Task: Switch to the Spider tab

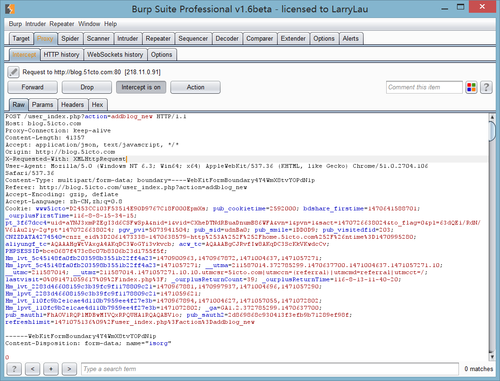Action: point(70,39)
